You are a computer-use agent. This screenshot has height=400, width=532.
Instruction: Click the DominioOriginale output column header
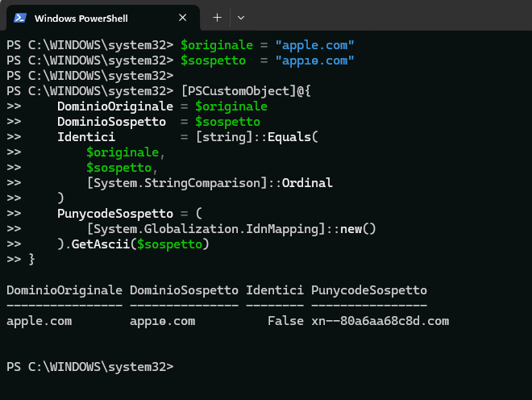64,290
